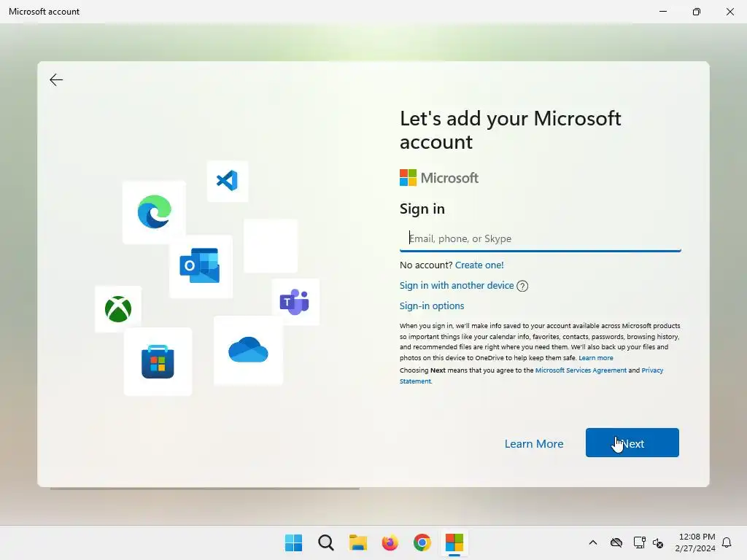This screenshot has width=747, height=560.
Task: Click the Next button
Action: pyautogui.click(x=632, y=443)
